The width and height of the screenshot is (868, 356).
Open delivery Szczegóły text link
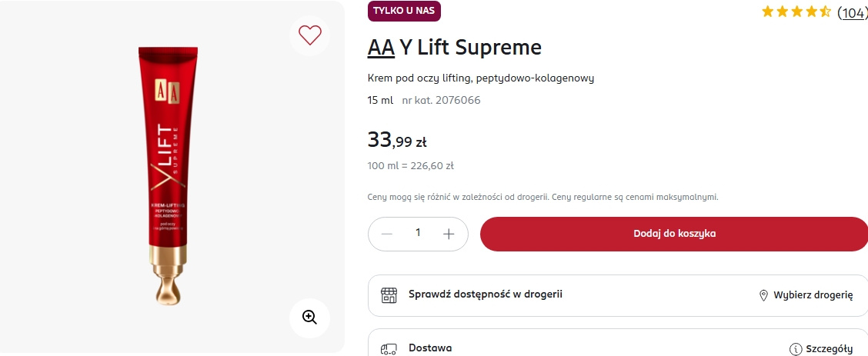830,349
